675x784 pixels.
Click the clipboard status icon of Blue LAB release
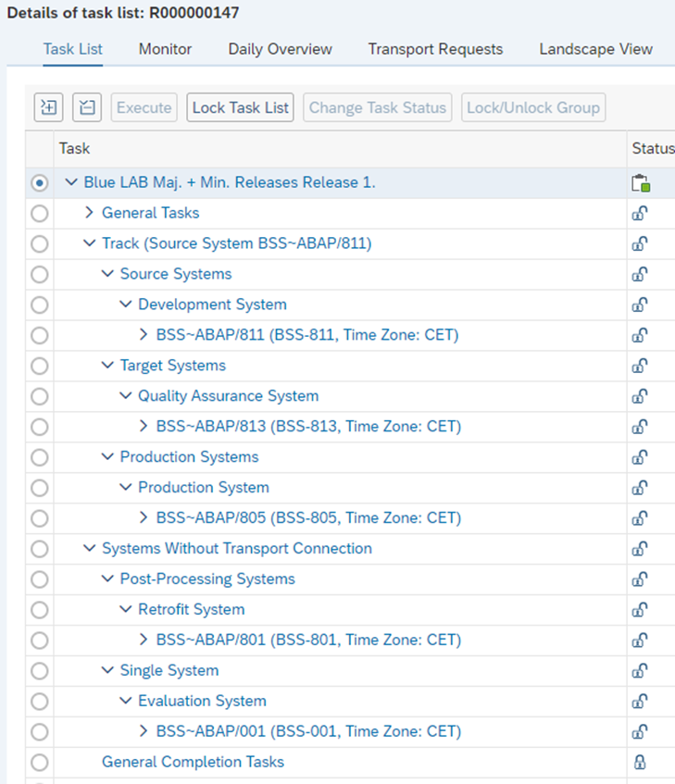641,182
